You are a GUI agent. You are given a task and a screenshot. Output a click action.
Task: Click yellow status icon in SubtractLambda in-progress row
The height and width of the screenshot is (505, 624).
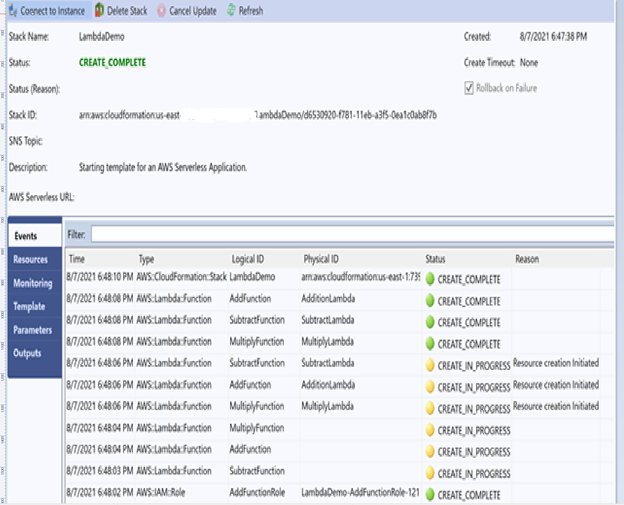430,365
